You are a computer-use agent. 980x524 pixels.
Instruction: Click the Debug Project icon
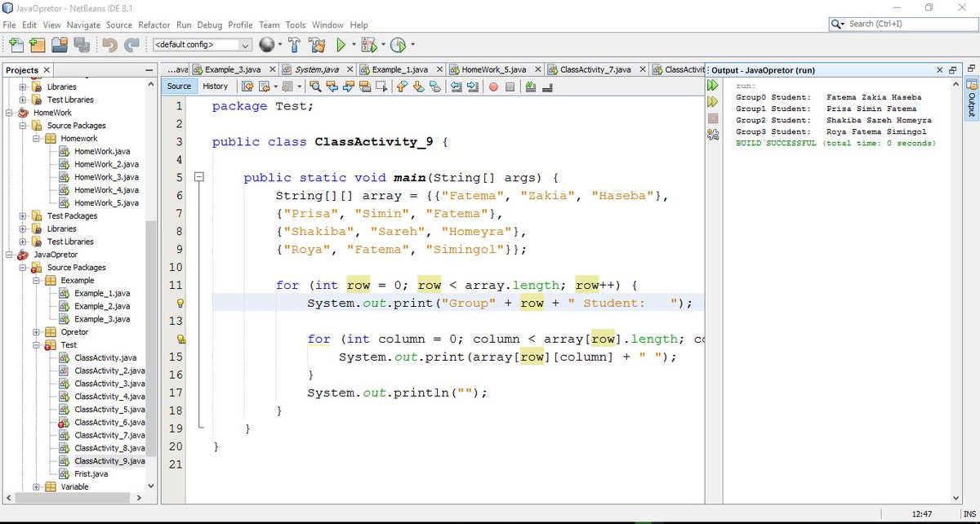pos(368,44)
